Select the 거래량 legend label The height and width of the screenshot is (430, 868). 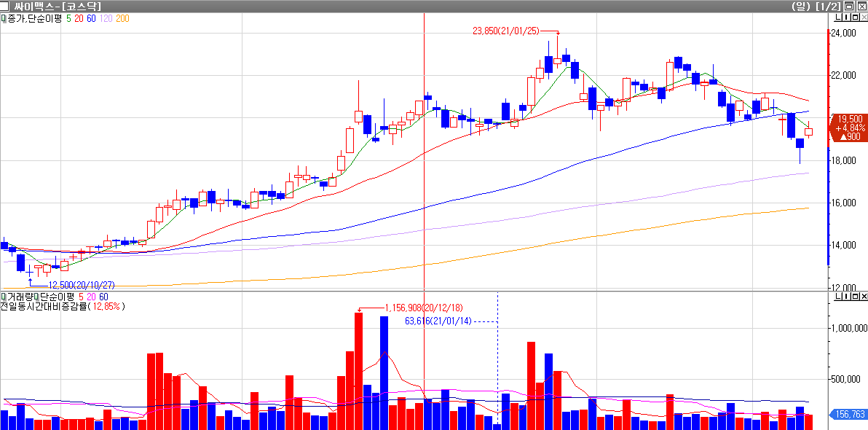[x=20, y=297]
